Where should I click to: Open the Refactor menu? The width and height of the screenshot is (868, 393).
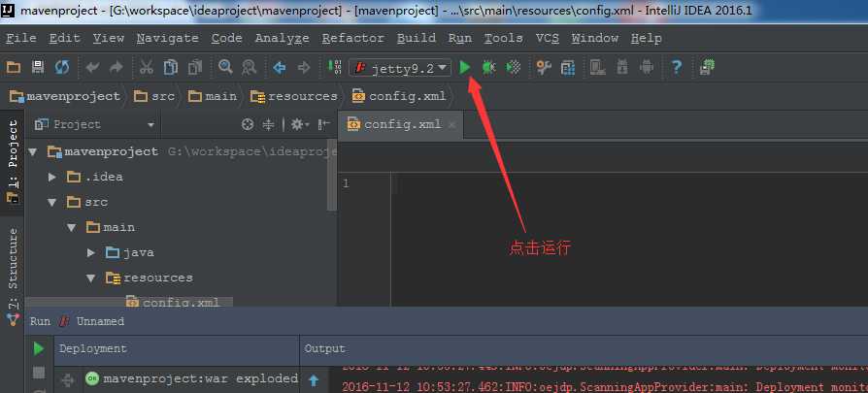(x=352, y=38)
